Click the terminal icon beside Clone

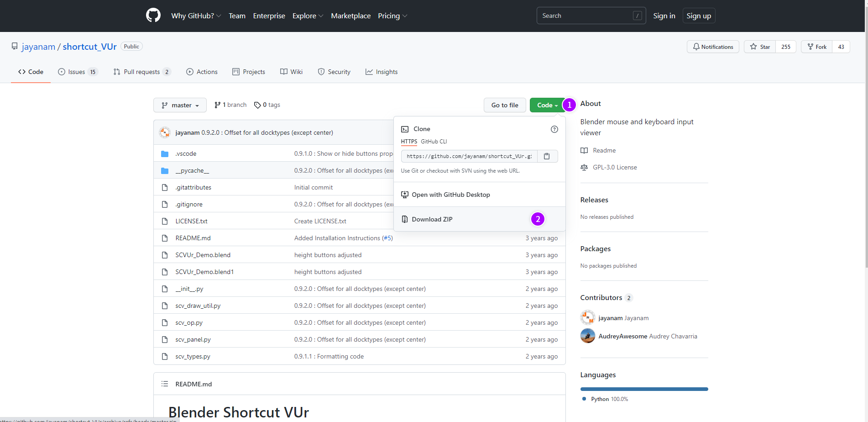click(405, 129)
